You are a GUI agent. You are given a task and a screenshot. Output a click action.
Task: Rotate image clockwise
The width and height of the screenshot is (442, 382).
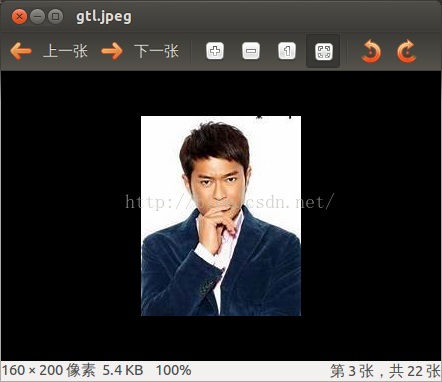pyautogui.click(x=407, y=51)
